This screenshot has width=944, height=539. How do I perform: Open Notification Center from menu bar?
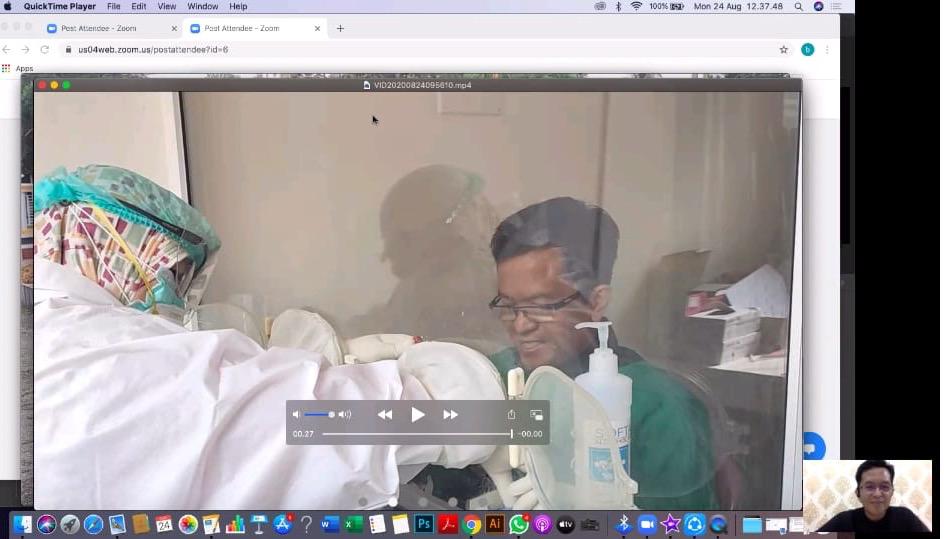click(836, 6)
